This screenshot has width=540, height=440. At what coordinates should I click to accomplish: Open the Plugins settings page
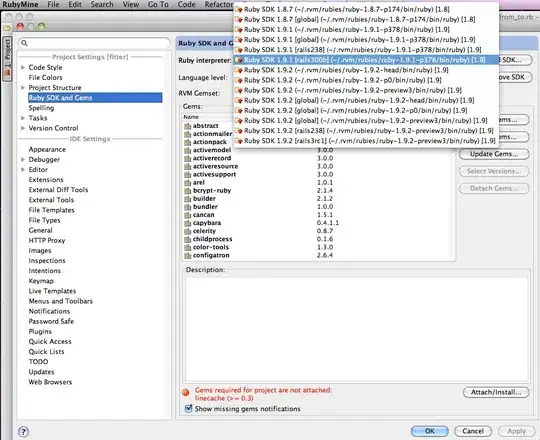pos(40,332)
